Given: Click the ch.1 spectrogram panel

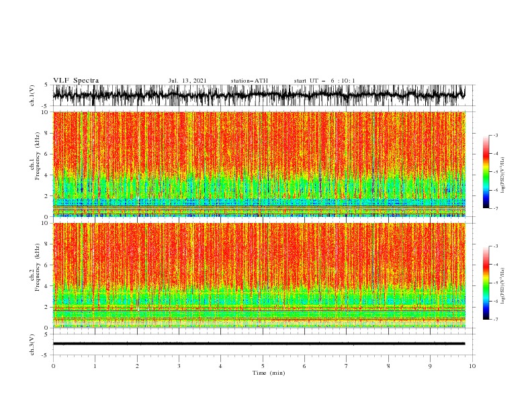Looking at the screenshot, I should point(259,164).
